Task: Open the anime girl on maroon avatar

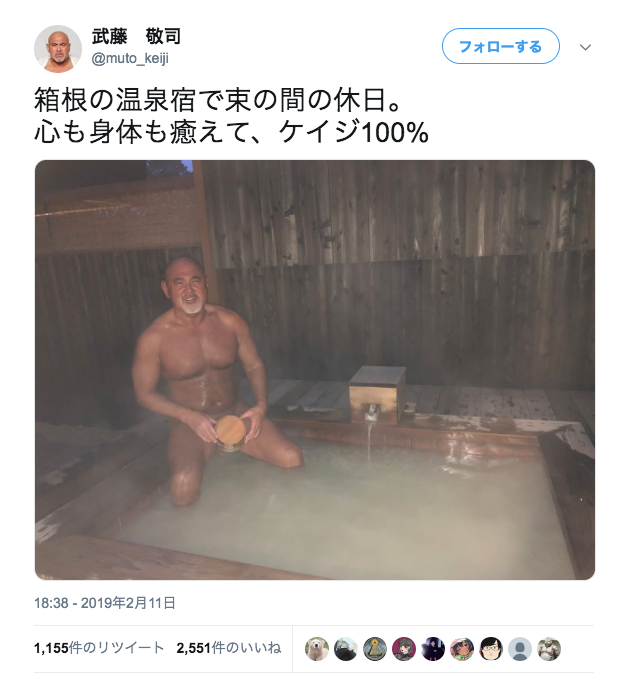Action: (x=404, y=649)
